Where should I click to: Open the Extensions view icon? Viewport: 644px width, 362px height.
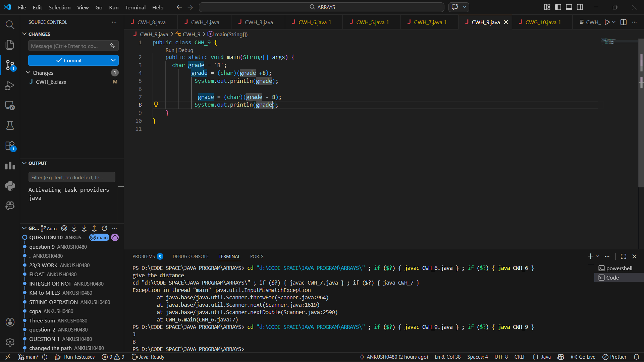[x=10, y=146]
